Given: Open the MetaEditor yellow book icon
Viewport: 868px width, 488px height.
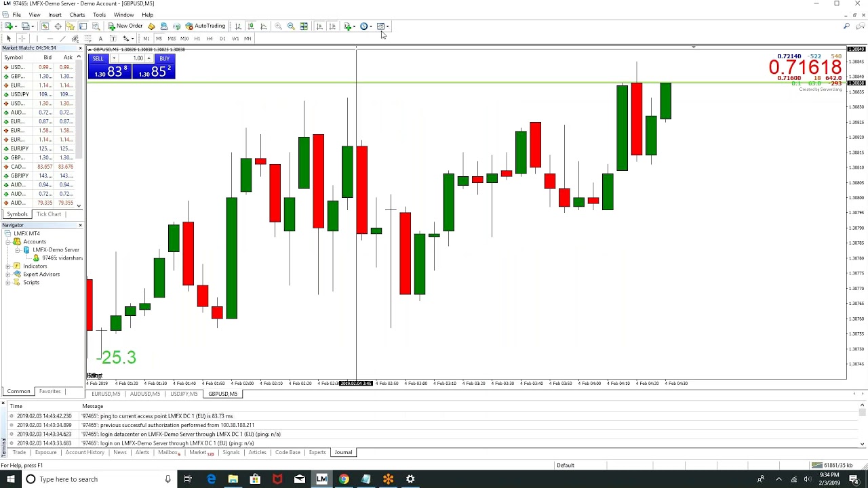Looking at the screenshot, I should (151, 26).
